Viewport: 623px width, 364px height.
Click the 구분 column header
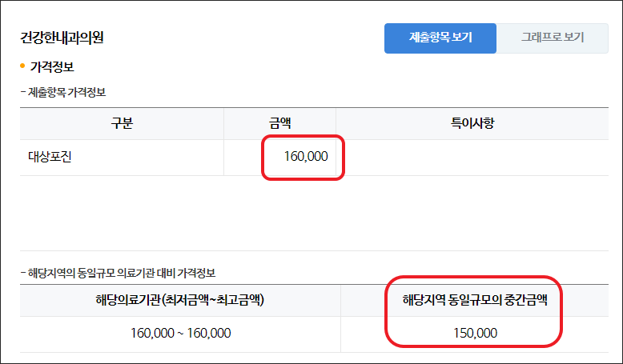coord(122,123)
